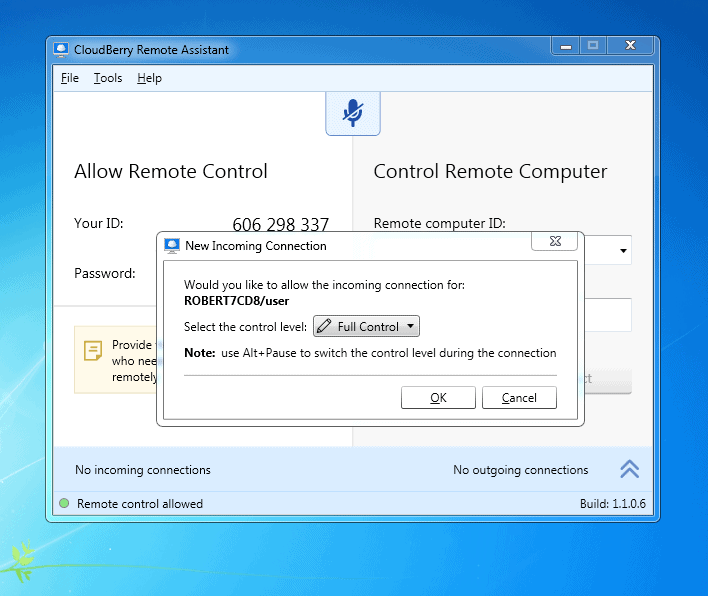The width and height of the screenshot is (708, 596).
Task: Click the green remote control status dot
Action: coord(64,503)
